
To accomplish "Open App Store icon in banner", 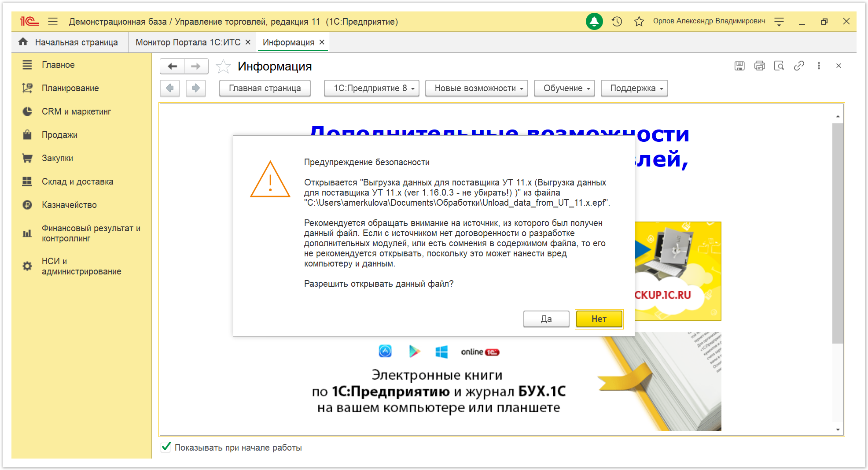I will click(x=385, y=351).
